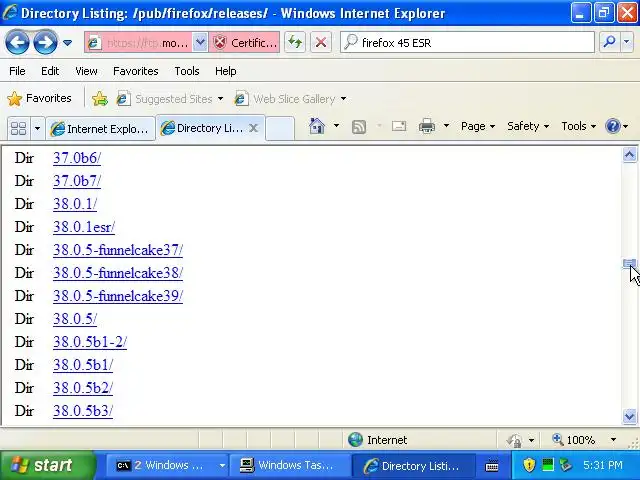Open search provider options dropdown
The height and width of the screenshot is (480, 640).
[627, 42]
